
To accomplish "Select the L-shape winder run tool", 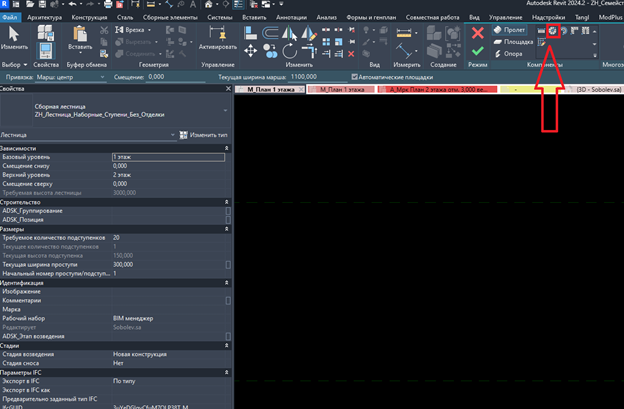I will tap(574, 31).
